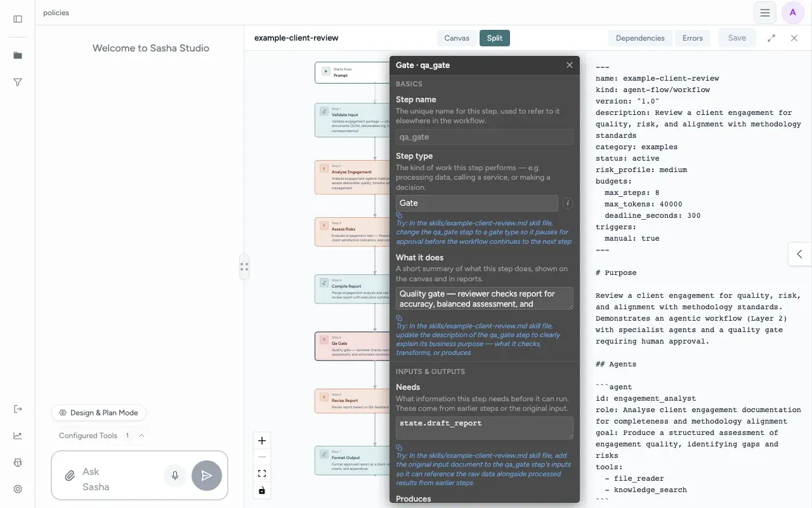
Task: Click the attach file paperclip icon
Action: (x=70, y=476)
